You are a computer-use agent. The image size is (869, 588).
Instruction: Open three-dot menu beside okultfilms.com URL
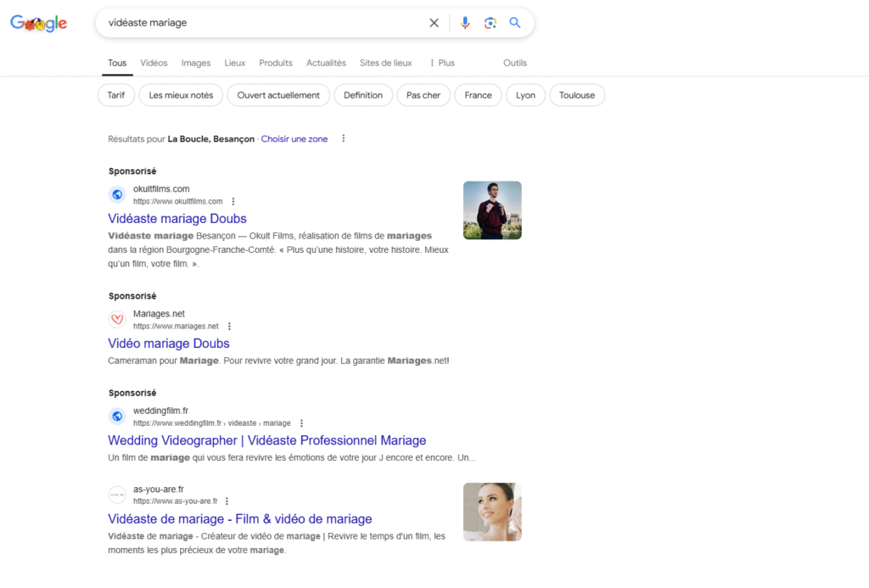click(x=233, y=202)
